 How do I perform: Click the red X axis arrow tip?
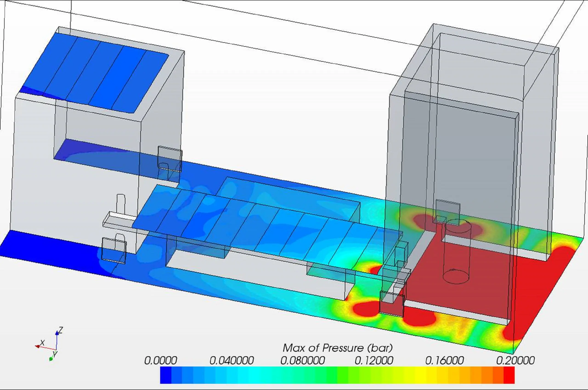[x=37, y=346]
